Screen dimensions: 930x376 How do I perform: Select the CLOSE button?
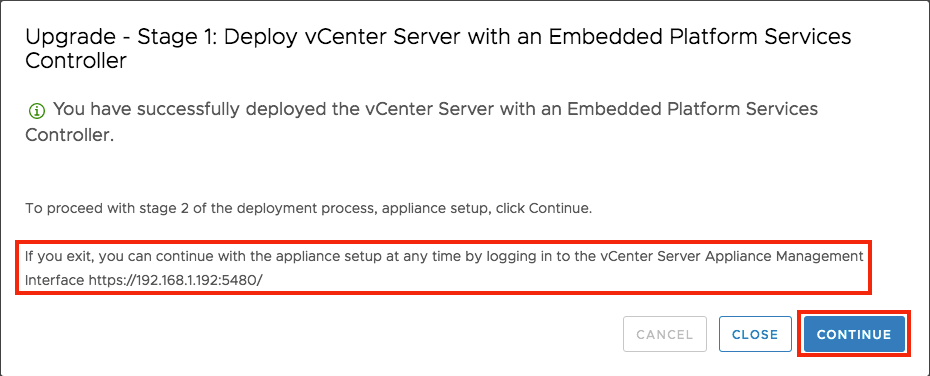coord(755,334)
